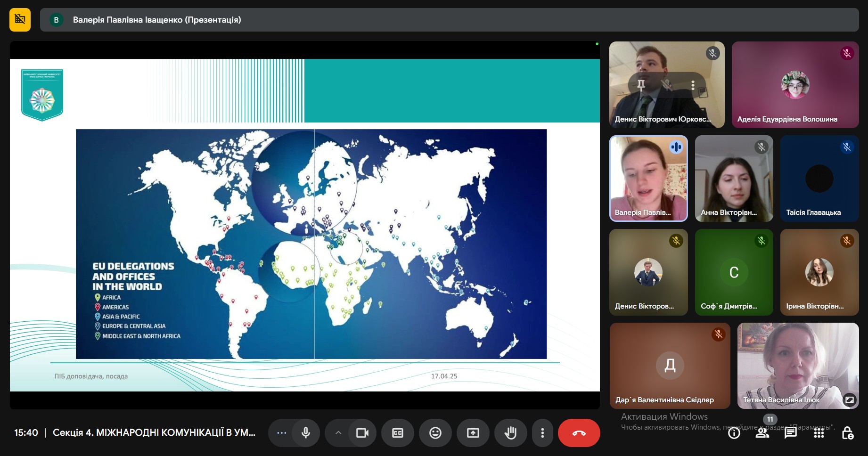Send a reaction with the emoji button
Screen dimensions: 868x456
435,433
